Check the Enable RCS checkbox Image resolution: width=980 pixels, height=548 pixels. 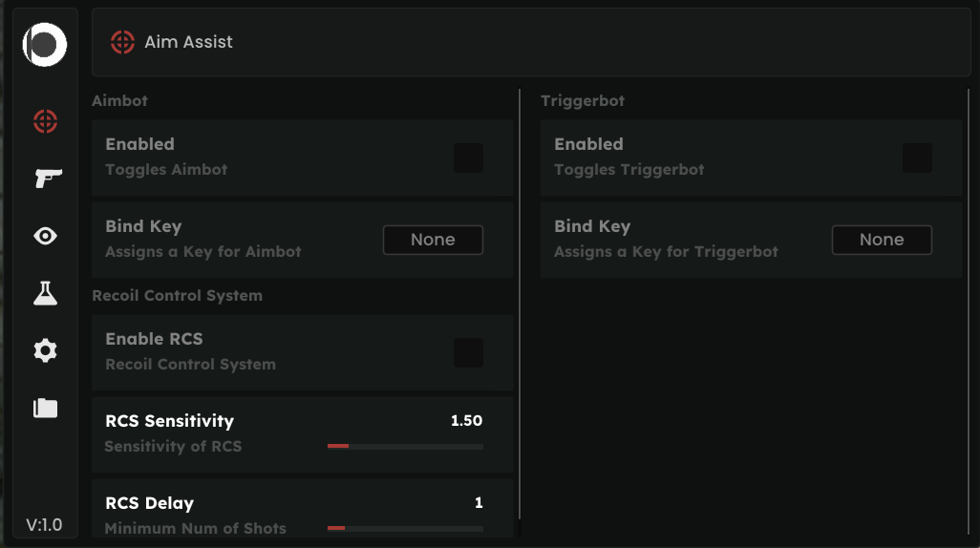point(468,353)
